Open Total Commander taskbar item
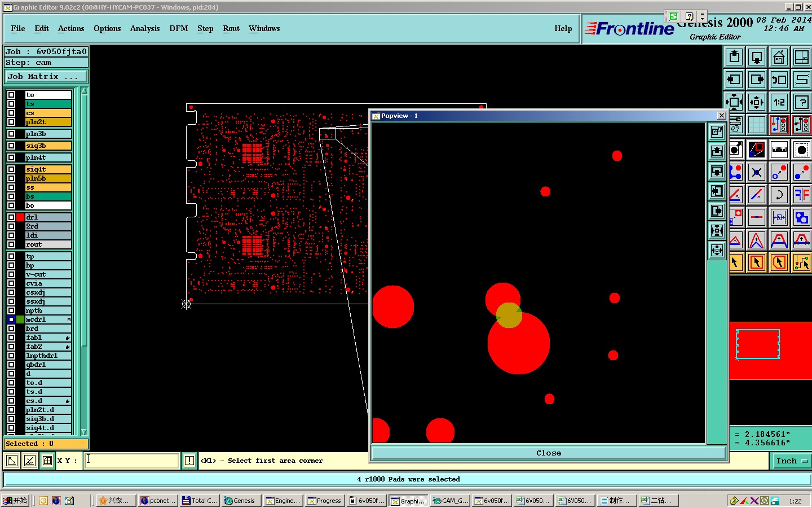The height and width of the screenshot is (508, 812). pos(199,501)
